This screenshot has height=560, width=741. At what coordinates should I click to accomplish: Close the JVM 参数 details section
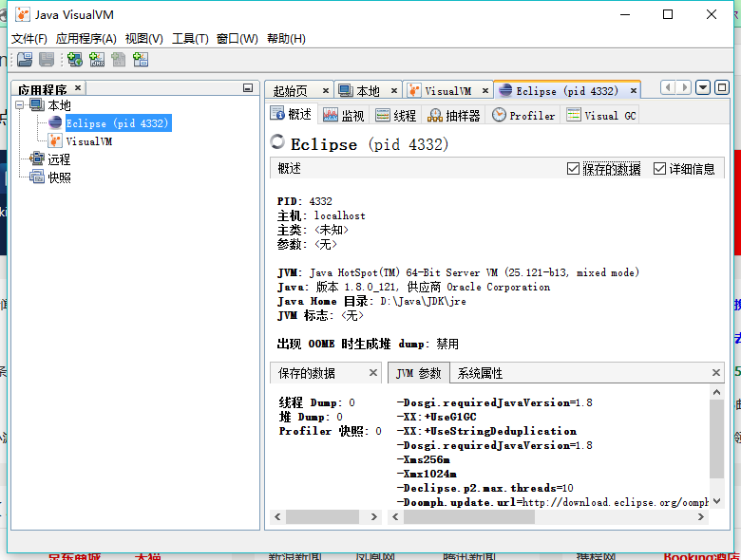tap(716, 373)
